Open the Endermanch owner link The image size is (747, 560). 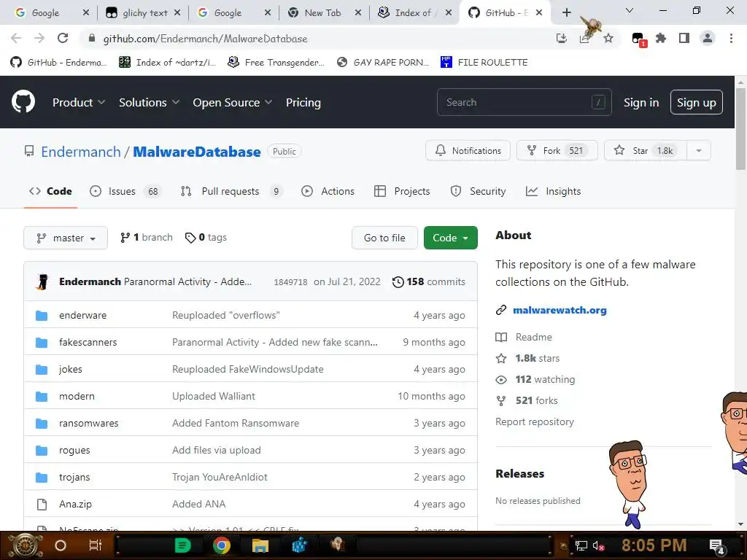click(x=81, y=152)
